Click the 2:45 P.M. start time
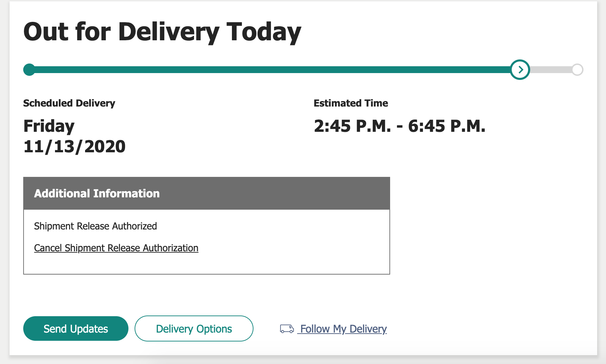The image size is (606, 364). (352, 126)
